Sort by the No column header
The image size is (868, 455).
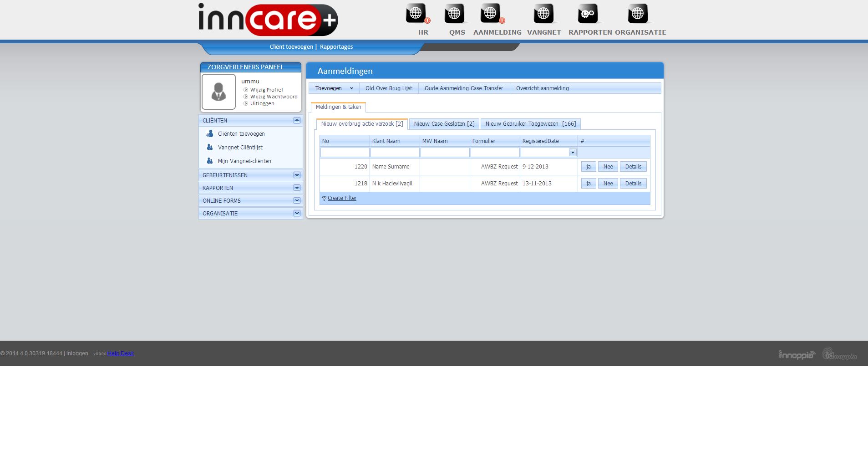click(345, 141)
